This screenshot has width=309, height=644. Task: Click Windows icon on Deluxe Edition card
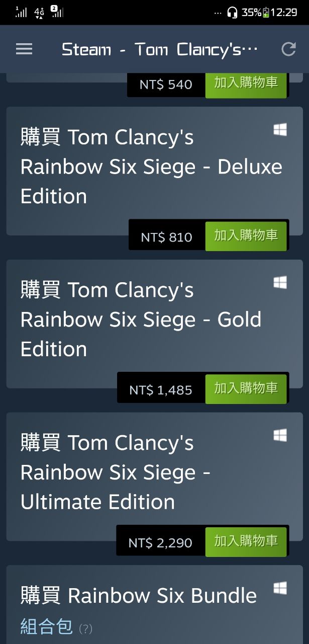[x=280, y=130]
